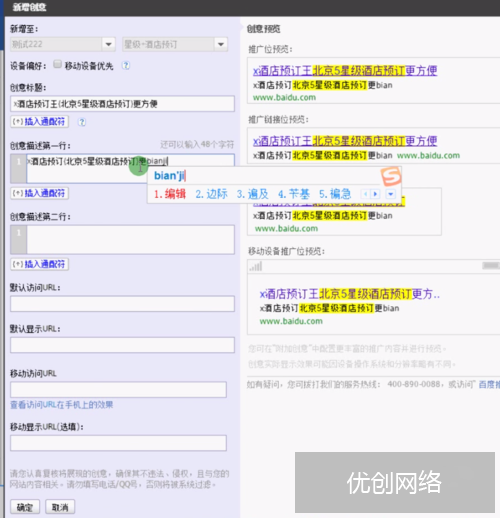Go to previous IME candidate page
The height and width of the screenshot is (518, 500).
pyautogui.click(x=366, y=194)
